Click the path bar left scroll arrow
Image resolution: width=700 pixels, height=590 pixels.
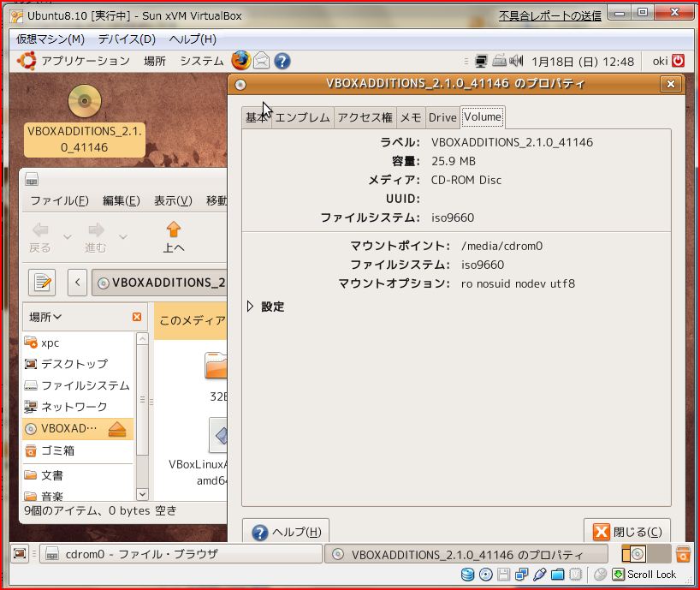pyautogui.click(x=77, y=283)
